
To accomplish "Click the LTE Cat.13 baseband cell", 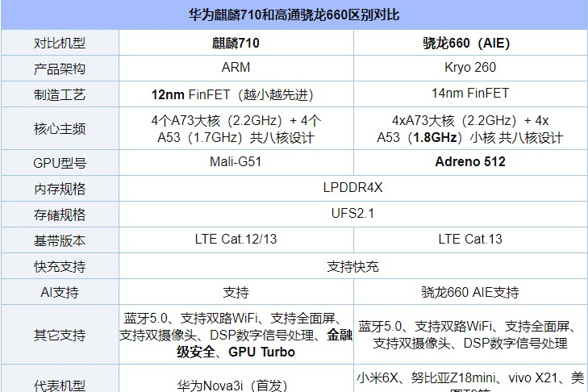I will coord(470,240).
